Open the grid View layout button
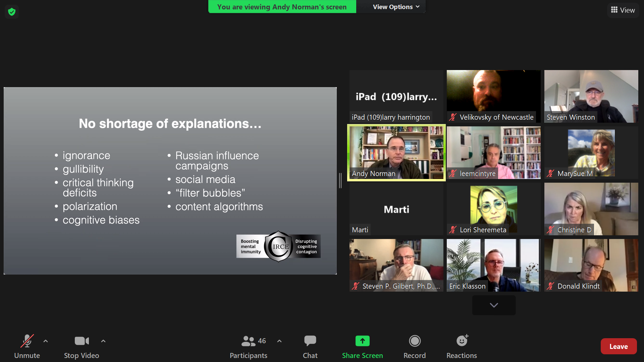Viewport: 644px width, 362px height. 623,10
